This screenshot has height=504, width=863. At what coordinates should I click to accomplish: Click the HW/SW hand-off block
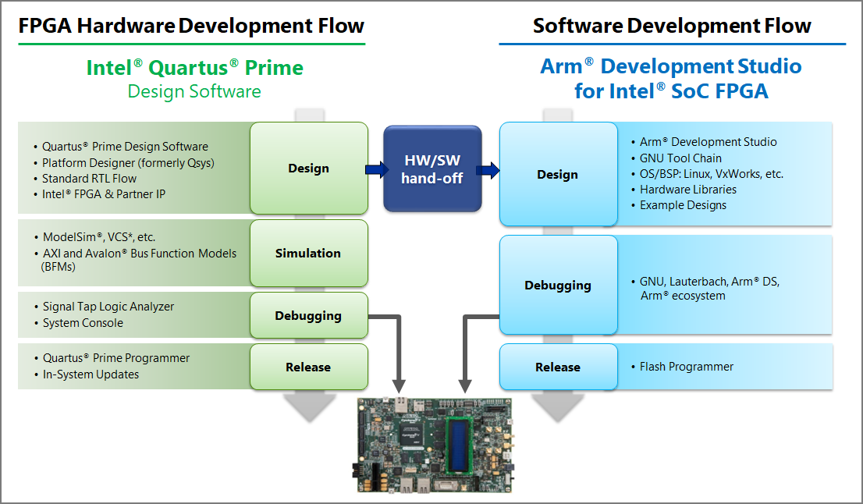tap(432, 169)
